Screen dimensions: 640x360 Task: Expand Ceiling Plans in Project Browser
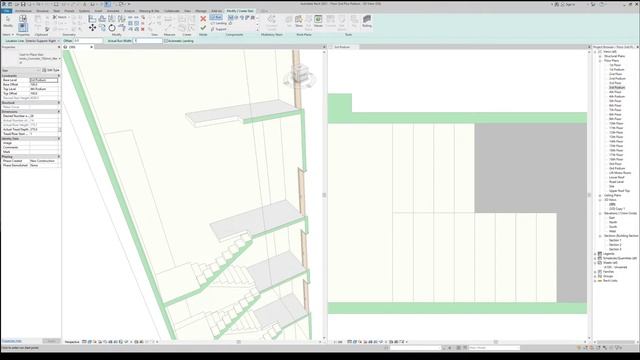click(600, 196)
